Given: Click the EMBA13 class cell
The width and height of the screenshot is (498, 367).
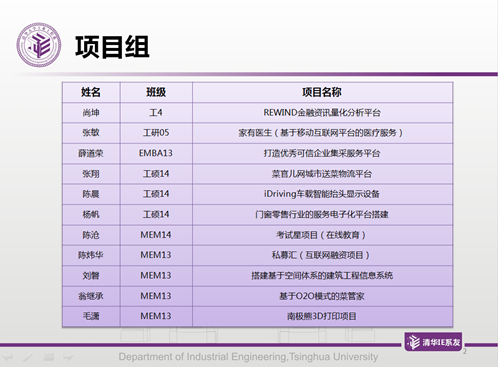Looking at the screenshot, I should tap(156, 153).
